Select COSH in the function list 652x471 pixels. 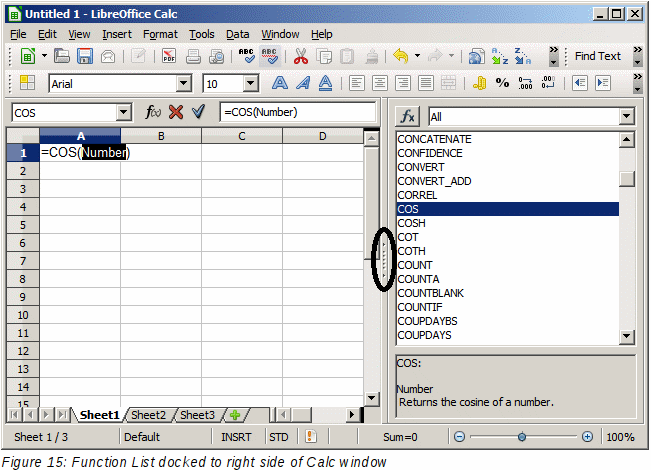[507, 223]
